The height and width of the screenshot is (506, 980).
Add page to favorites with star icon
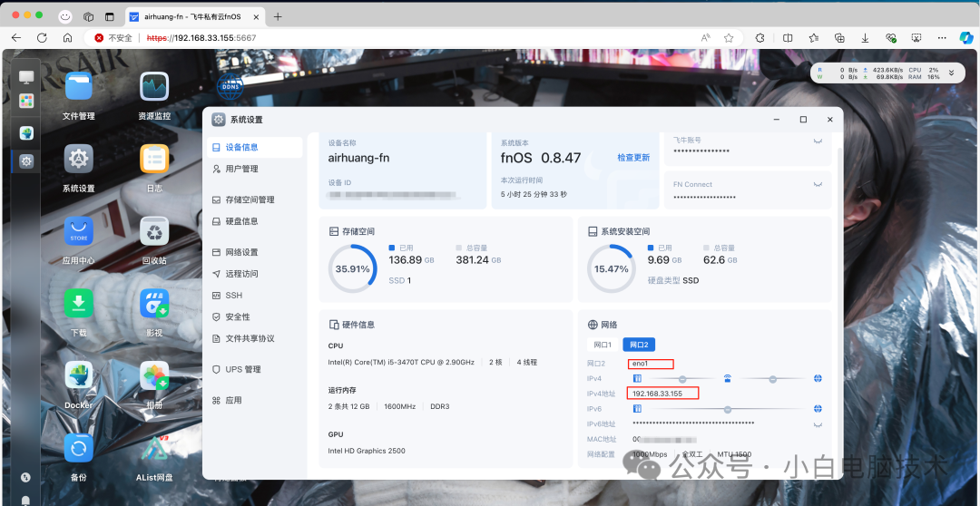[729, 37]
